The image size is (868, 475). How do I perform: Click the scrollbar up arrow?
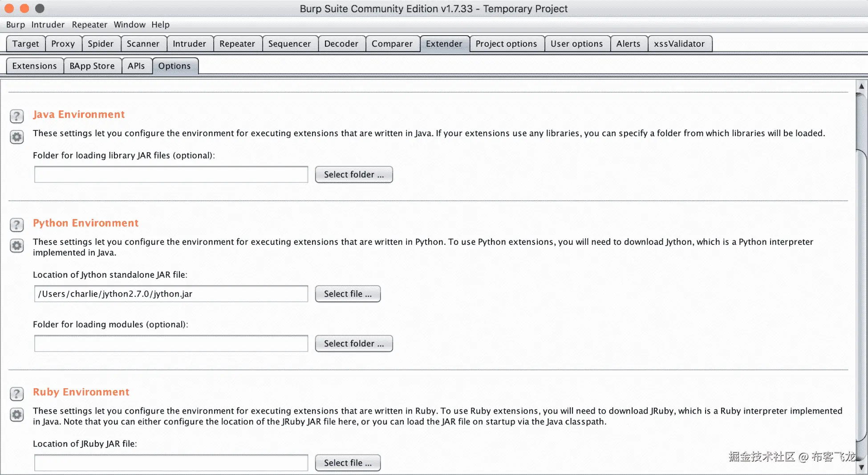861,86
